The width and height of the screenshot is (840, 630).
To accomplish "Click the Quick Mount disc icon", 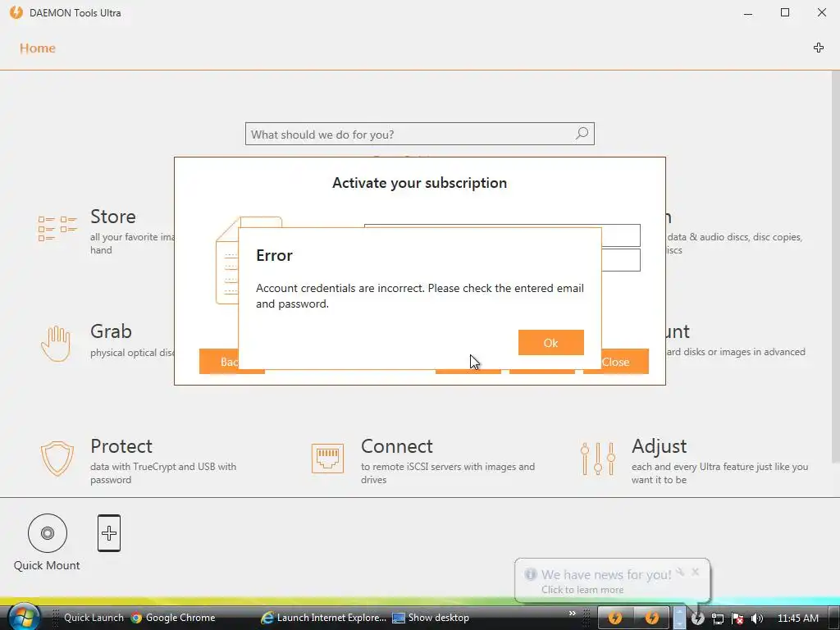I will point(47,533).
